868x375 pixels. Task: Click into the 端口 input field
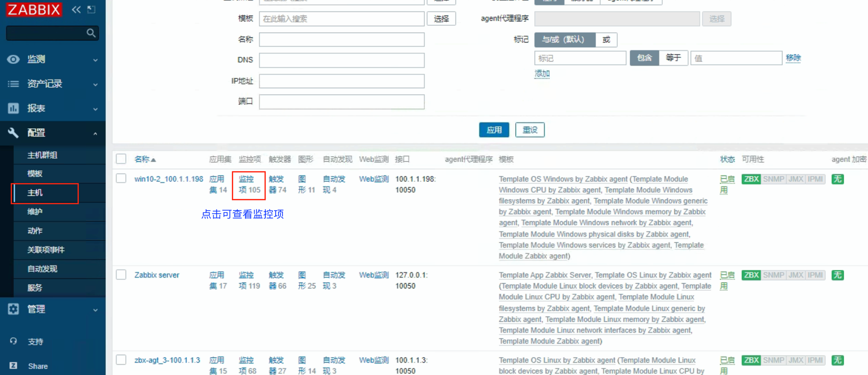click(342, 102)
